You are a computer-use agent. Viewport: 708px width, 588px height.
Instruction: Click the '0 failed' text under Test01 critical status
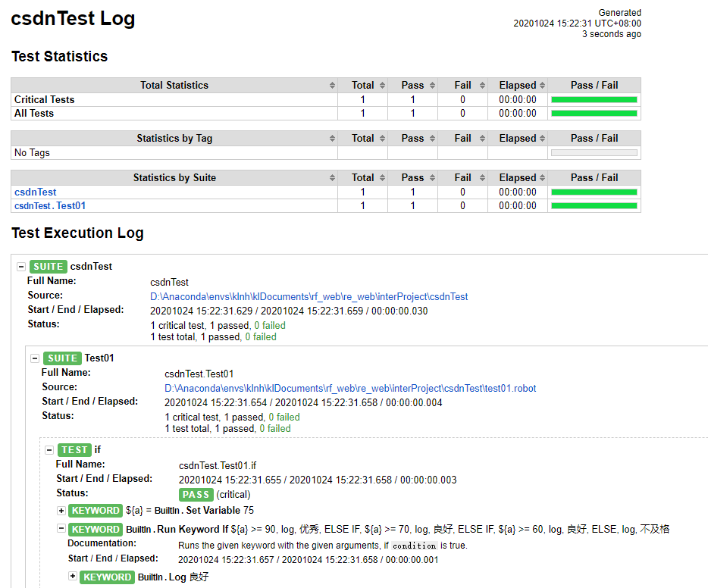tap(284, 417)
